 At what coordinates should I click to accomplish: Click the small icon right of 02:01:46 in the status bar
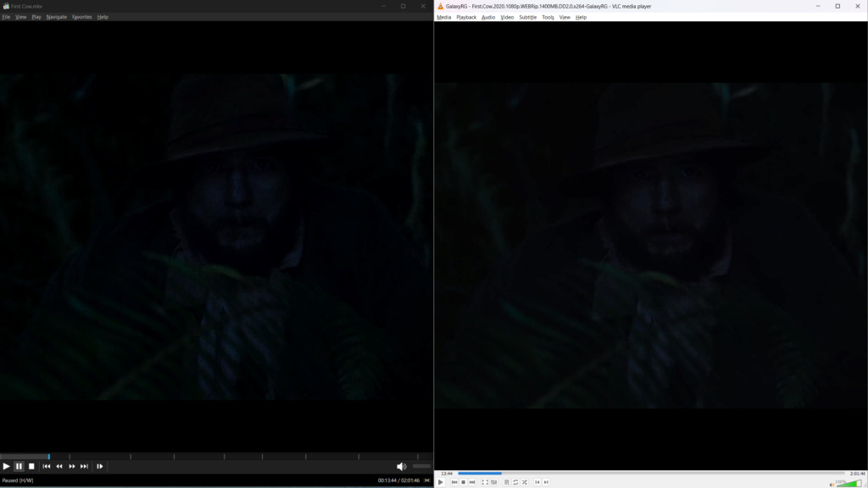(x=427, y=480)
